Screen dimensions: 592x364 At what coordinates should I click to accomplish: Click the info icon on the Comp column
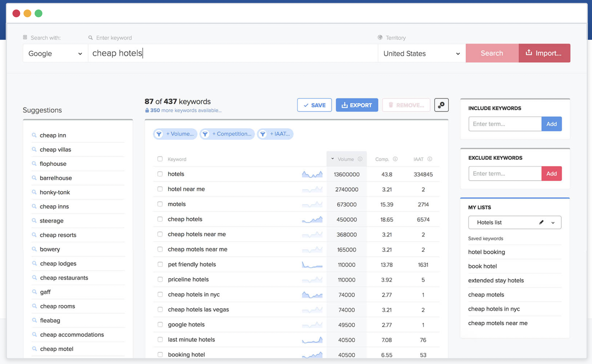pos(395,159)
